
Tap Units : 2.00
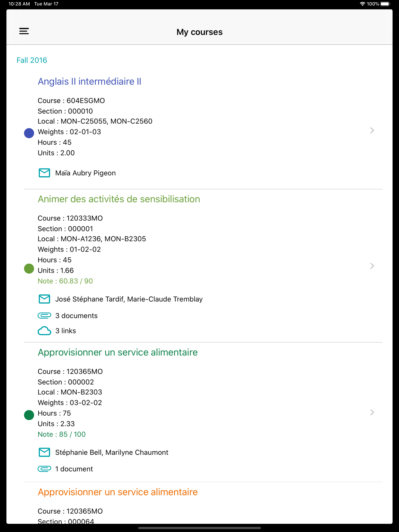[56, 153]
